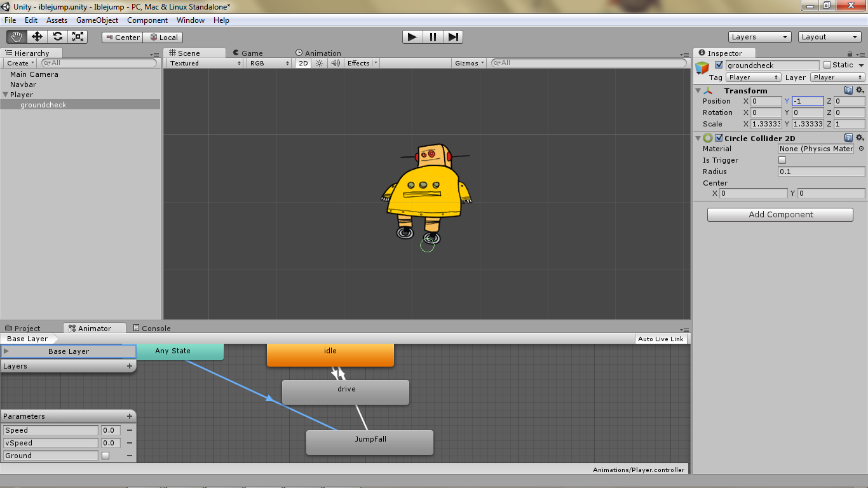Open the Layers dropdown
Viewport: 868px width, 488px height.
coord(760,37)
